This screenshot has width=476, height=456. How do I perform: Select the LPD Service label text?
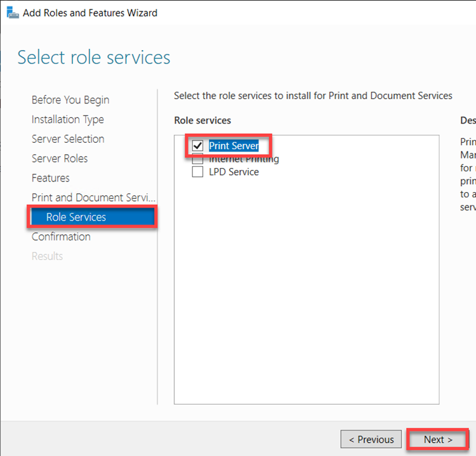coord(234,172)
